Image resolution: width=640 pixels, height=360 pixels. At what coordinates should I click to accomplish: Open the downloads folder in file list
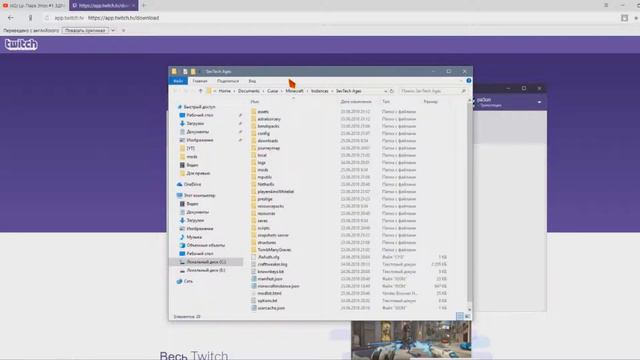(x=268, y=141)
